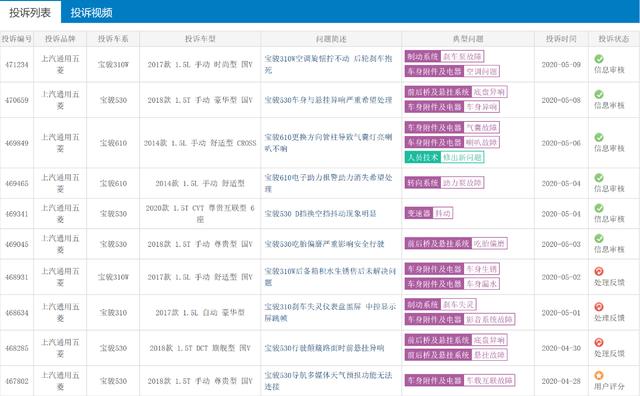Click model 2020款 1.5T CVT 尊贵互联型

[x=200, y=214]
